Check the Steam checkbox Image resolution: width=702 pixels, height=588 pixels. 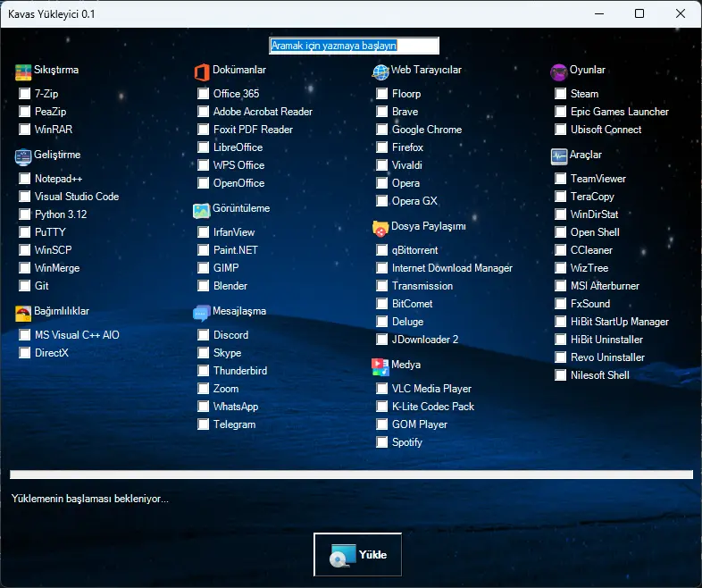click(561, 94)
